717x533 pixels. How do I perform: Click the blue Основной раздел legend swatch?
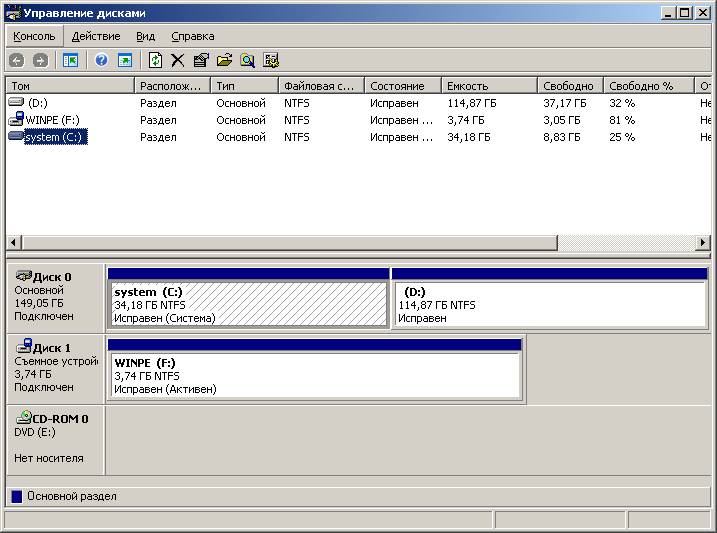point(16,496)
